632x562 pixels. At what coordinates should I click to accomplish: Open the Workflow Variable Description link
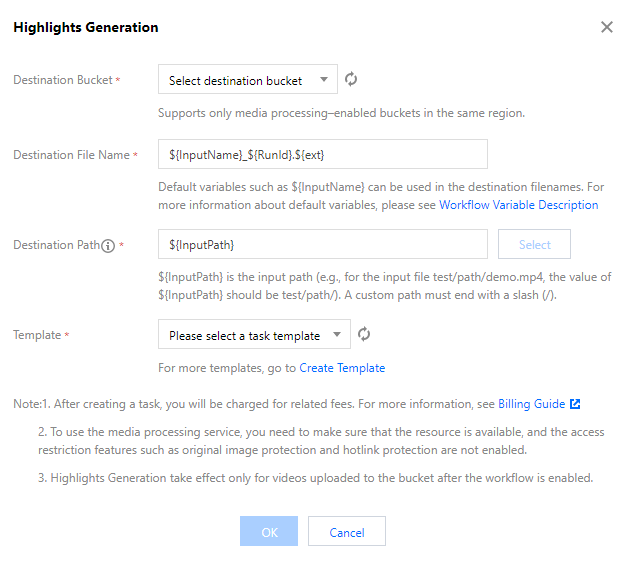[x=518, y=205]
